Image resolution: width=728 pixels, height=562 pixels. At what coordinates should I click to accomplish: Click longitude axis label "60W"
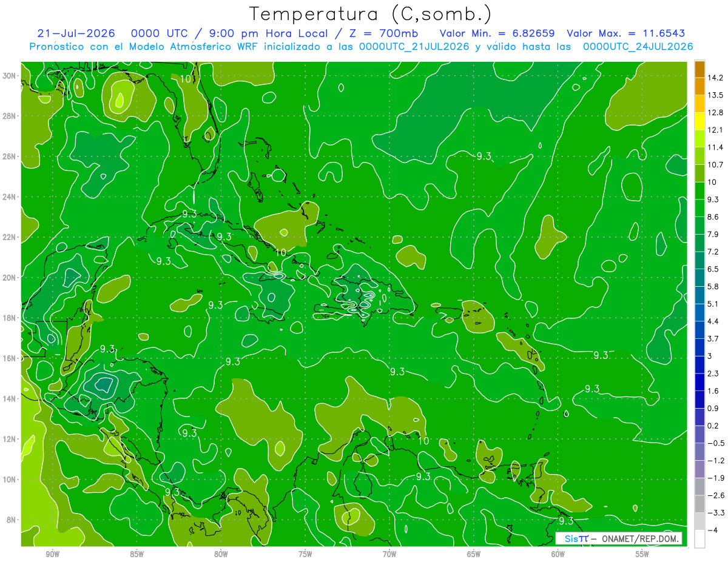click(558, 554)
